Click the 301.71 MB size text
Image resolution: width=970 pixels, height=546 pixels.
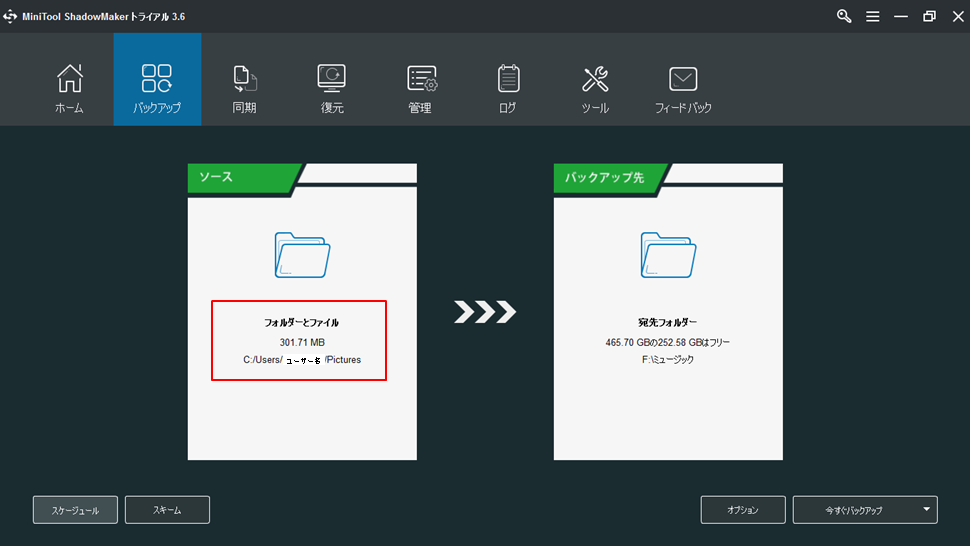pyautogui.click(x=302, y=342)
